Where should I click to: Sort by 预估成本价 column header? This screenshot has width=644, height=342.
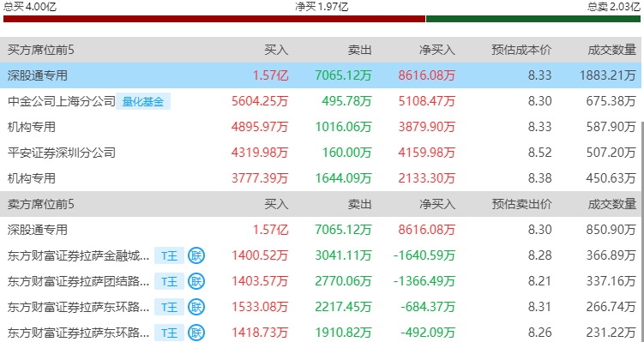click(x=521, y=50)
